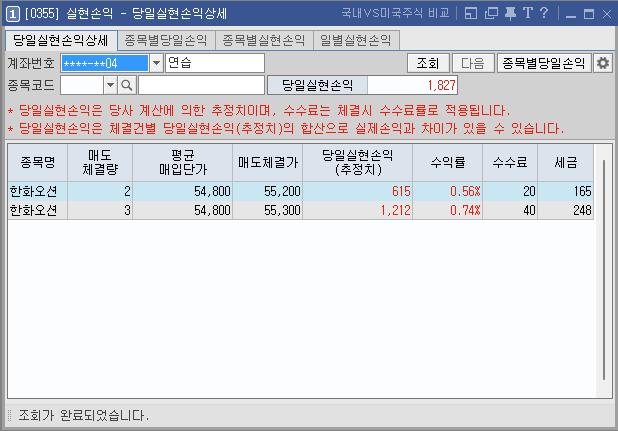Click the vertical scrollbar of the table
This screenshot has width=618, height=431.
click(x=603, y=270)
